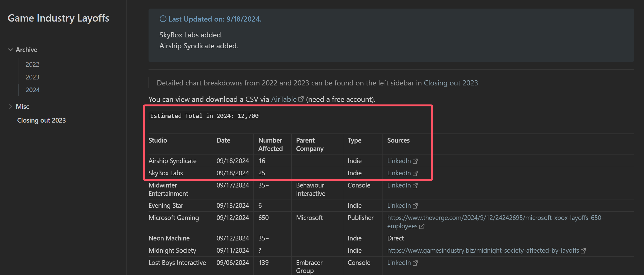
Task: Click the info icon beside Last Updated
Action: tap(163, 19)
